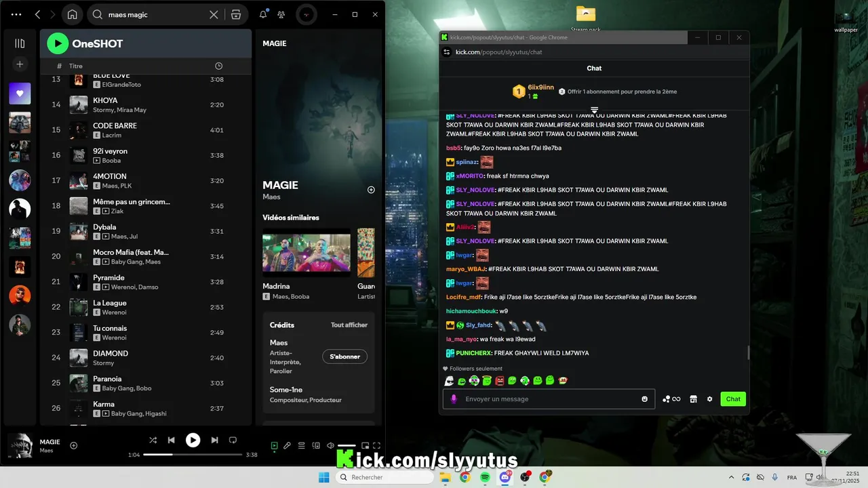Click the S'abonner button for Maes
Image resolution: width=868 pixels, height=488 pixels.
click(x=344, y=357)
